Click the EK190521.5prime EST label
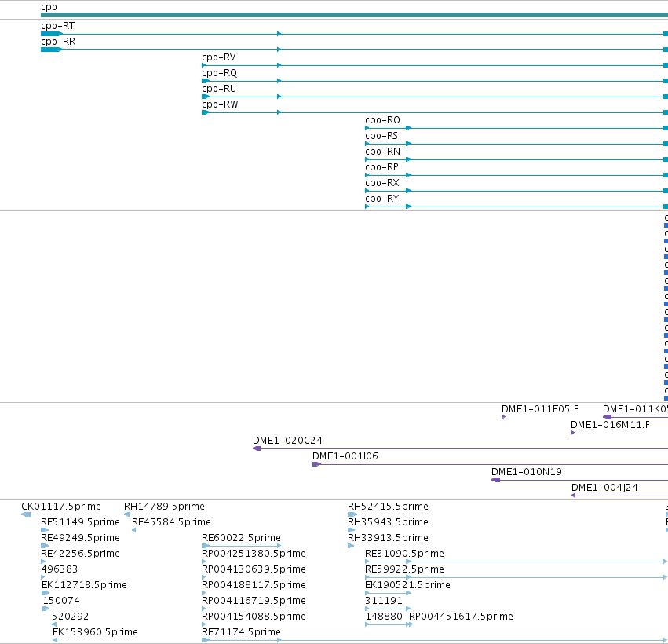This screenshot has width=668, height=644. tap(407, 585)
